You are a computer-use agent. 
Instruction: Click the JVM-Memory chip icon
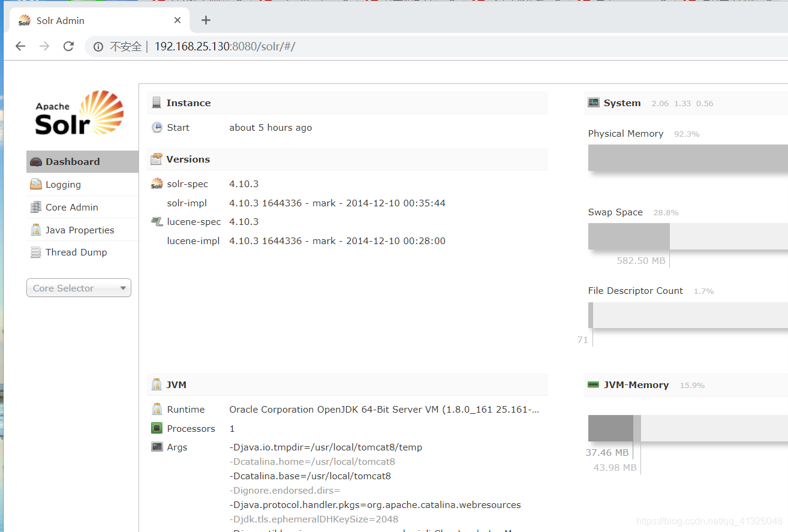point(594,385)
